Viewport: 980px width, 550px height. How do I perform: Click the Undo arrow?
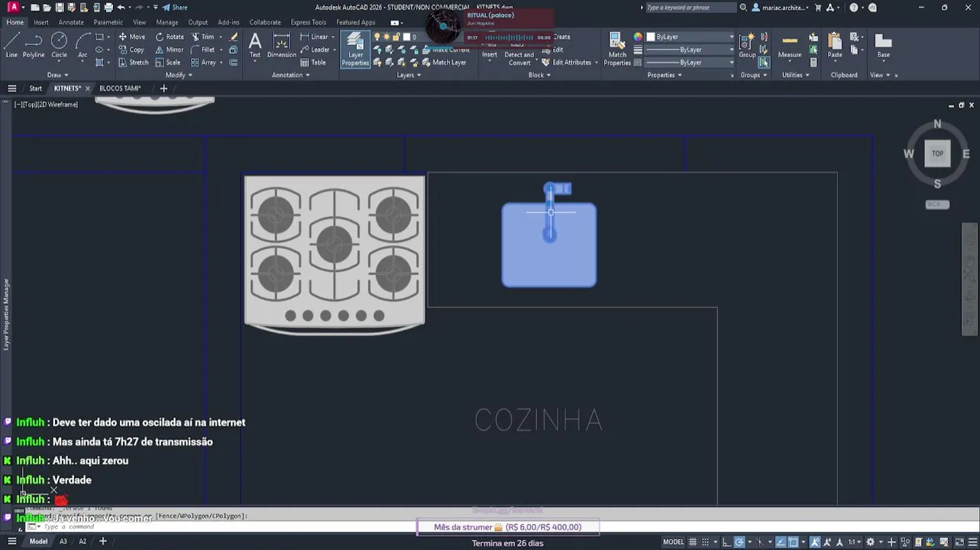coord(121,8)
